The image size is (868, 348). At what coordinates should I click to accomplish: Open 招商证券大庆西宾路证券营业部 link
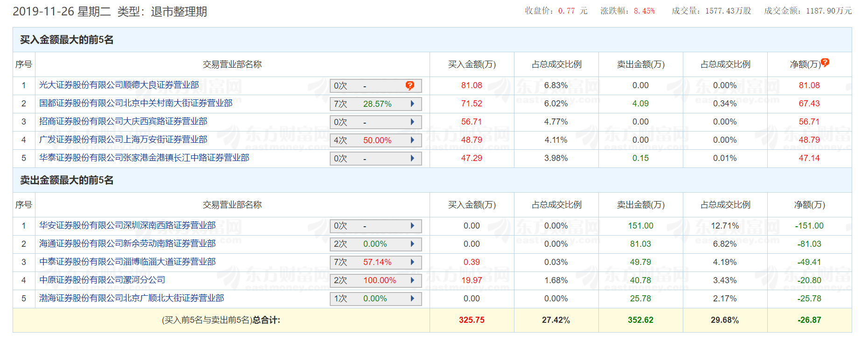123,121
